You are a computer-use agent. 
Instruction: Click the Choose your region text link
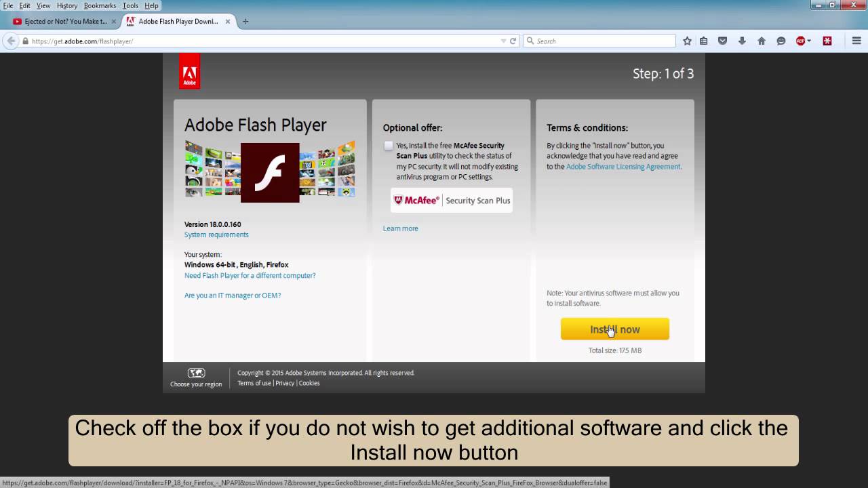(x=196, y=384)
